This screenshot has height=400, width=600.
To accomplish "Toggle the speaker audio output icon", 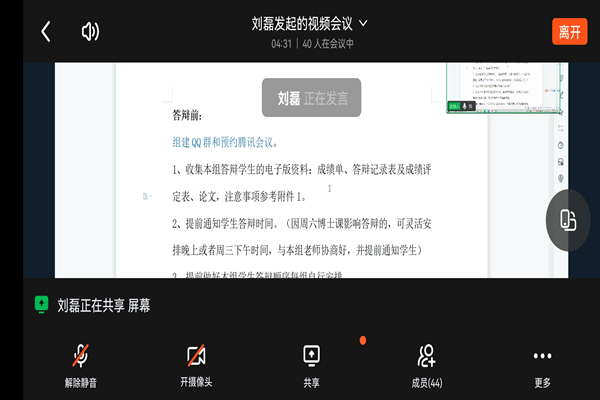I will (90, 31).
